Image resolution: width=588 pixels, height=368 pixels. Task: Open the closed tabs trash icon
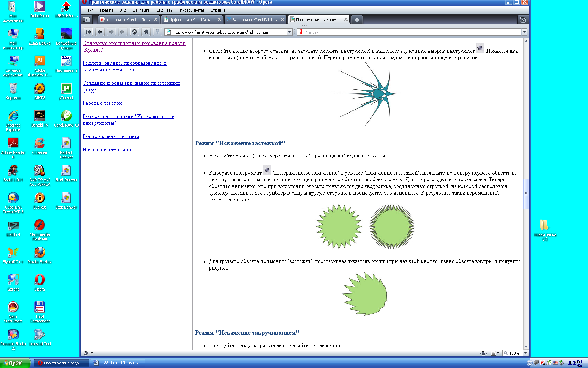tap(523, 20)
